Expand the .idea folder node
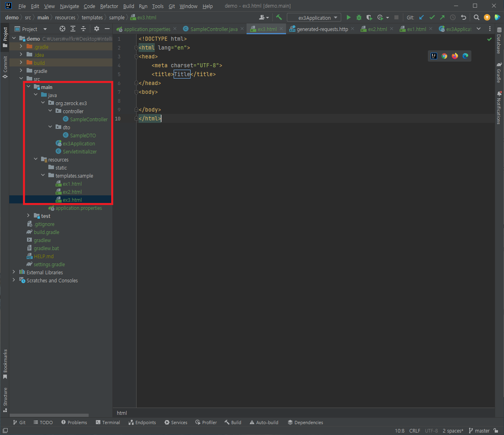The image size is (504, 435). tap(21, 55)
